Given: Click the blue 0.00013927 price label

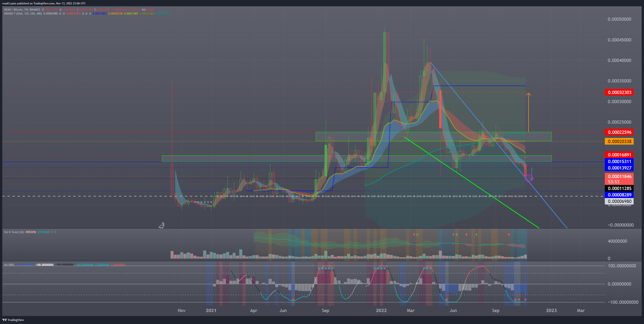Looking at the screenshot, I should (x=619, y=168).
